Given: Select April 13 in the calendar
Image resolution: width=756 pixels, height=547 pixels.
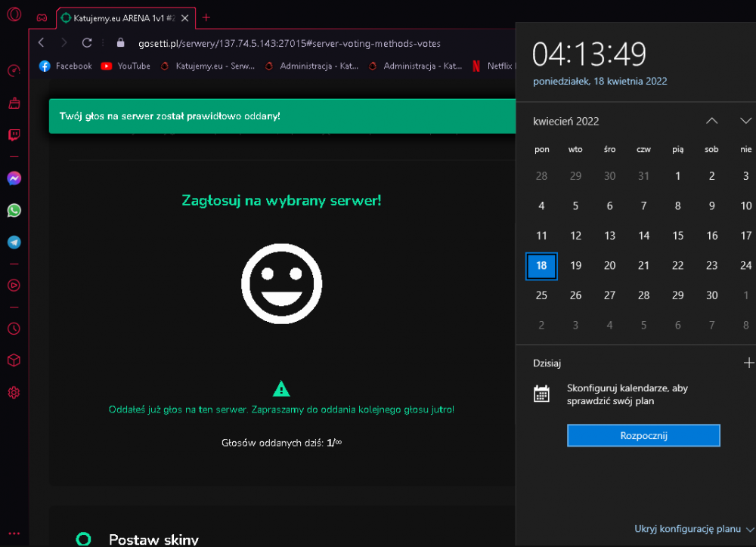Looking at the screenshot, I should (609, 236).
